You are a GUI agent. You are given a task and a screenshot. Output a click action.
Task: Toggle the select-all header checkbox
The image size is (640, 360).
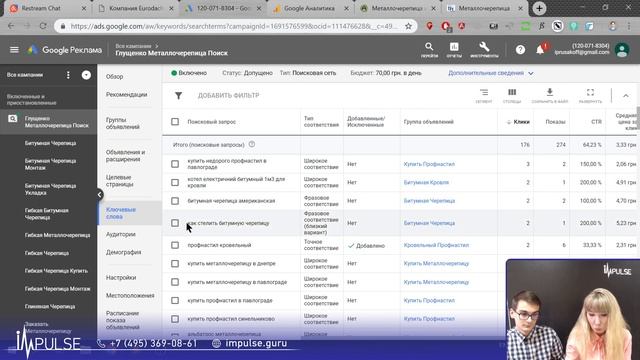coord(175,122)
